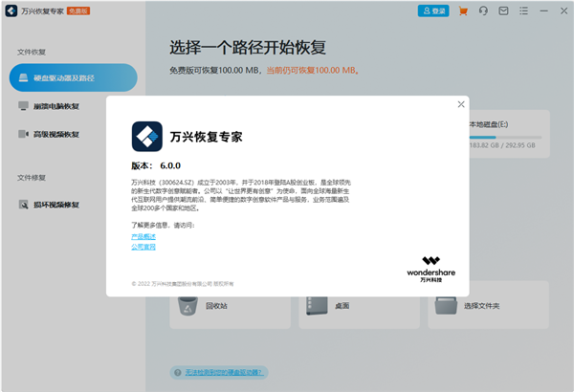574x392 pixels.
Task: Click the 183.82 GB / 292.95 GB text
Action: (x=502, y=145)
